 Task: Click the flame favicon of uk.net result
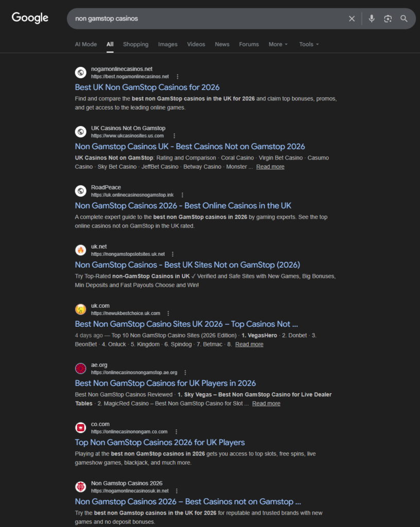[81, 250]
